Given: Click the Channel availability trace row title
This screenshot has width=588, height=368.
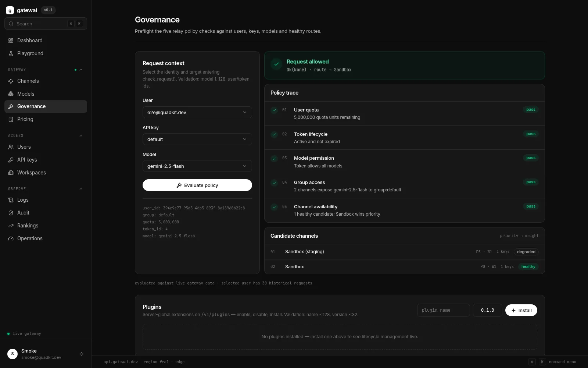Looking at the screenshot, I should click(316, 207).
